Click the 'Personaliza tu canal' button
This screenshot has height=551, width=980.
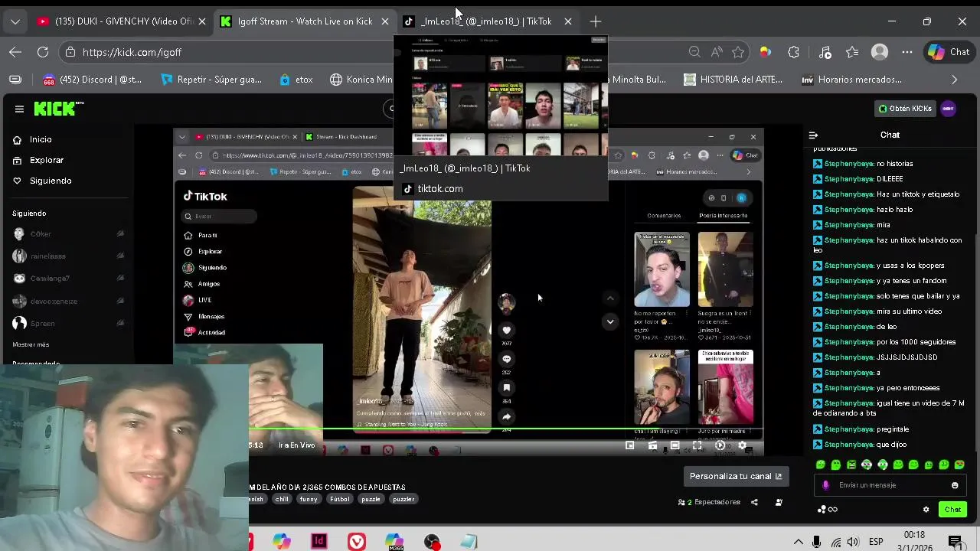click(735, 476)
